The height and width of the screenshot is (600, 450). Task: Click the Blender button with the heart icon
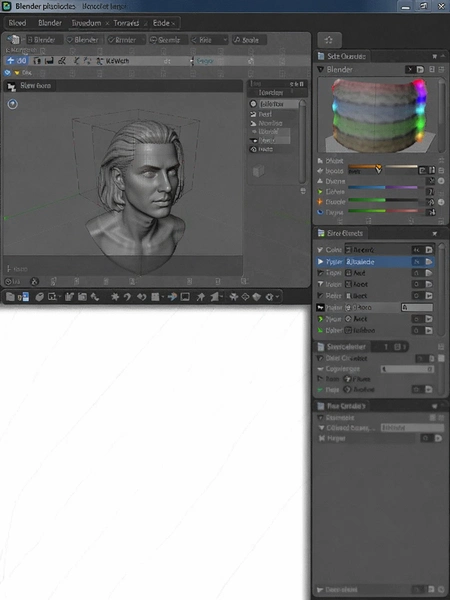tap(83, 40)
